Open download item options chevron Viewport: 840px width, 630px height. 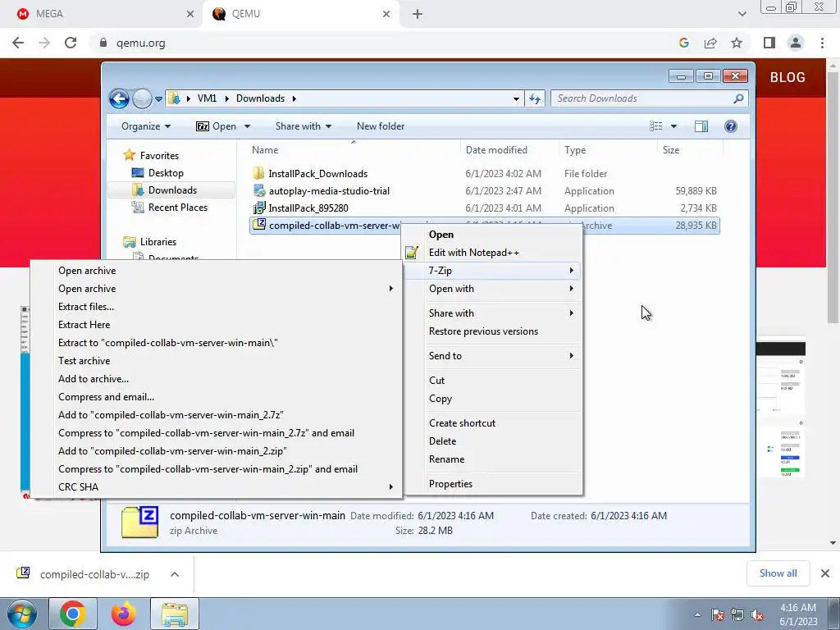pyautogui.click(x=175, y=574)
